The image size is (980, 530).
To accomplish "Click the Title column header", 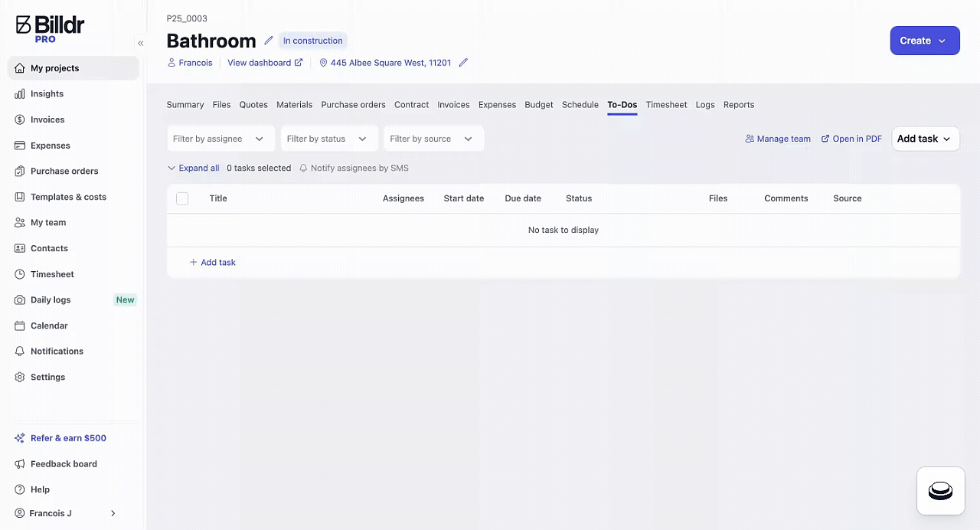I will click(218, 198).
